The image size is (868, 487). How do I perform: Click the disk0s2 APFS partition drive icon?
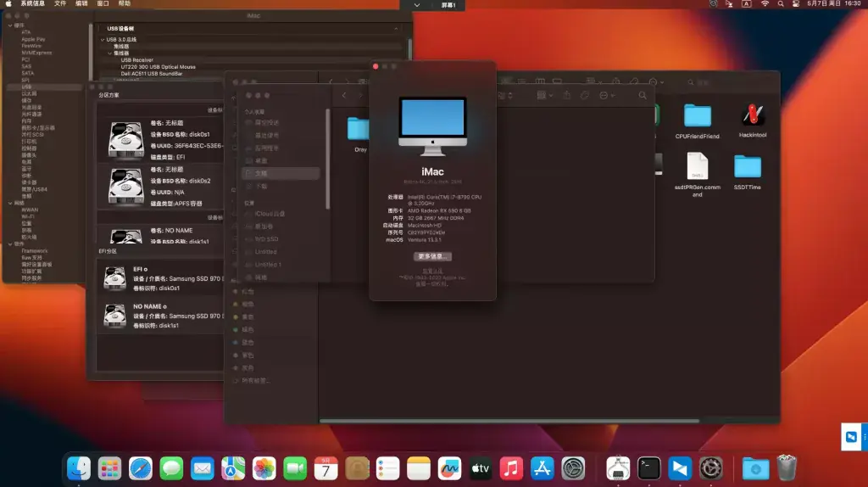click(x=125, y=186)
